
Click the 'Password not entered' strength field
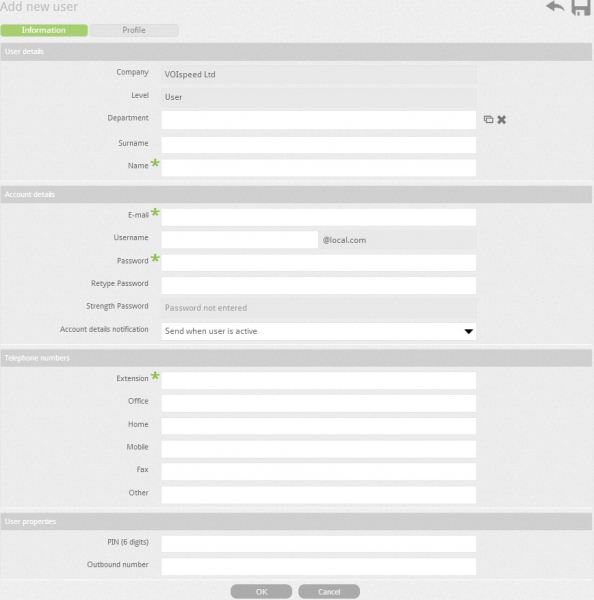318,308
